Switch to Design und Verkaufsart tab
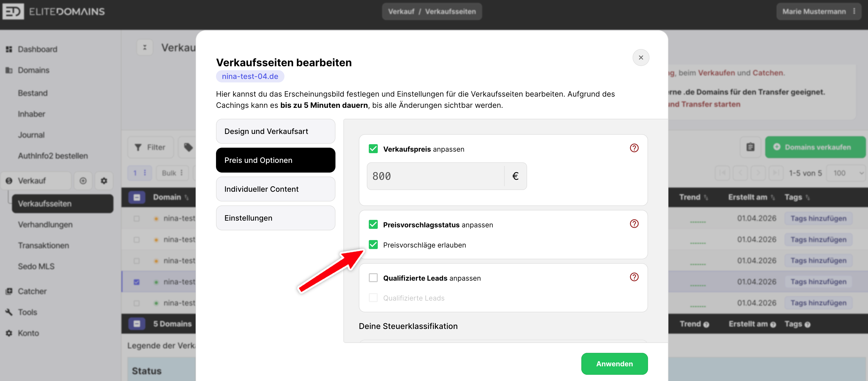Image resolution: width=868 pixels, height=381 pixels. (275, 131)
